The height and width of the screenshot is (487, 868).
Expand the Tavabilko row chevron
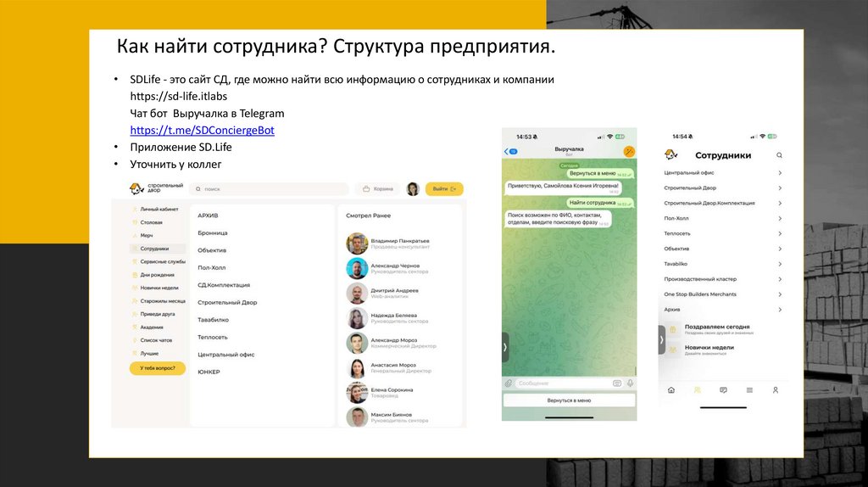click(780, 264)
